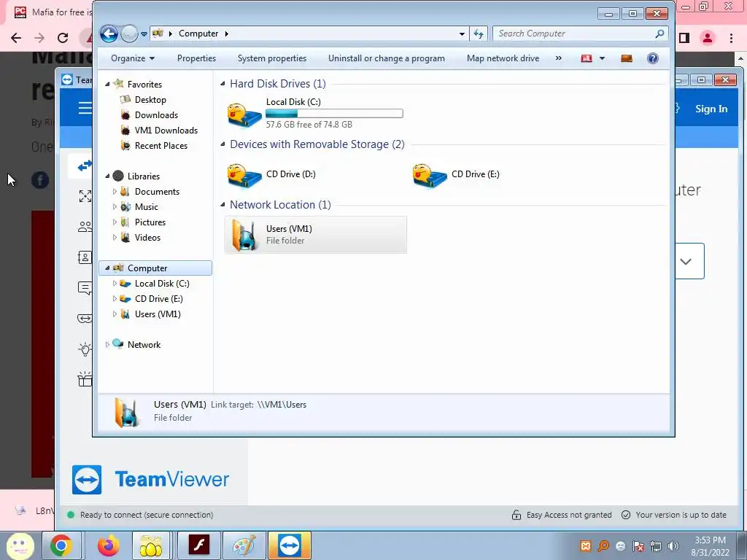Select the Music library
Screen dimensions: 747x560
point(146,206)
